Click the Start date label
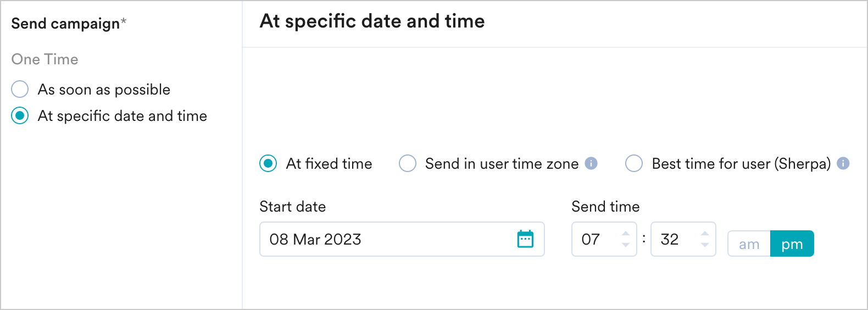 point(292,207)
